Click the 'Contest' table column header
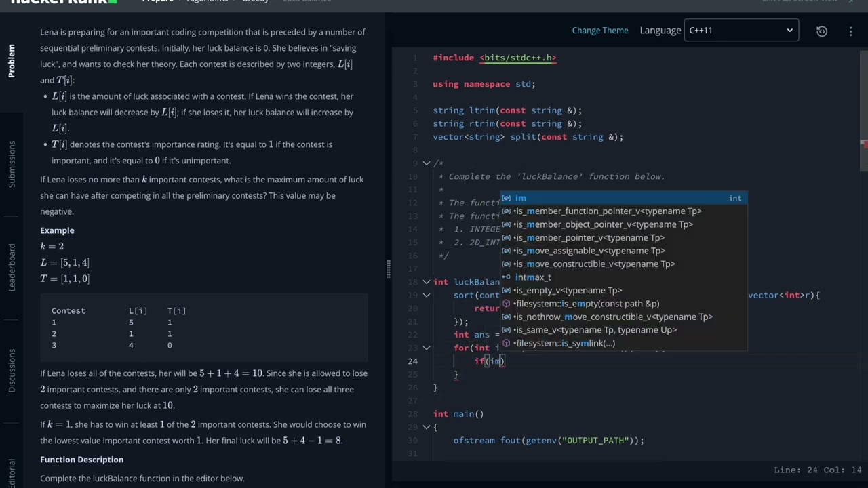Viewport: 868px width, 488px height. click(68, 311)
